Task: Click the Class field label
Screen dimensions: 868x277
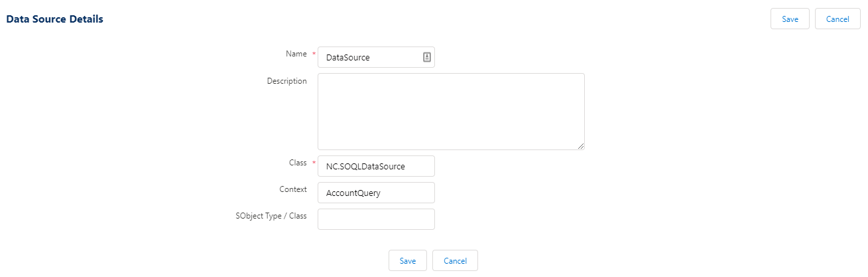Action: click(x=298, y=163)
